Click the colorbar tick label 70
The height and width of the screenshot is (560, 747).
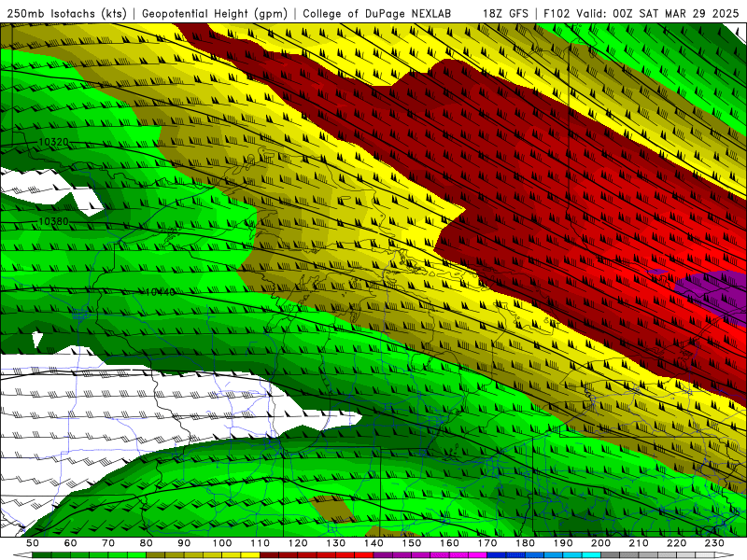coord(108,543)
